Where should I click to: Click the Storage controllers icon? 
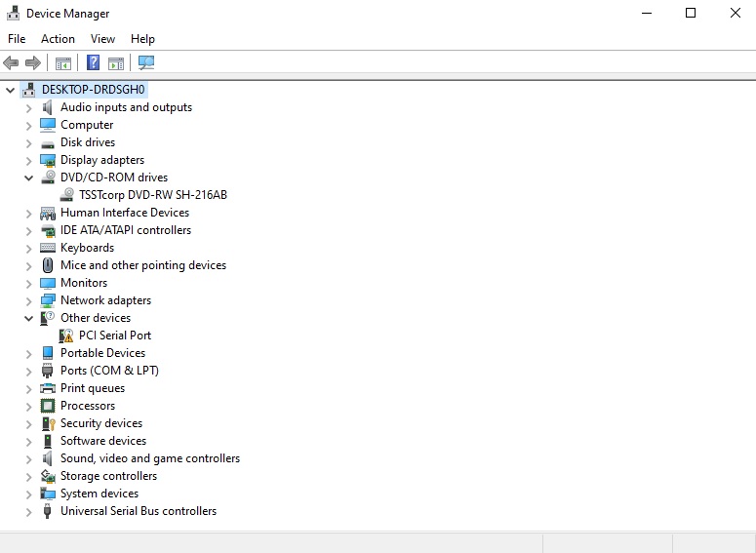tap(47, 476)
